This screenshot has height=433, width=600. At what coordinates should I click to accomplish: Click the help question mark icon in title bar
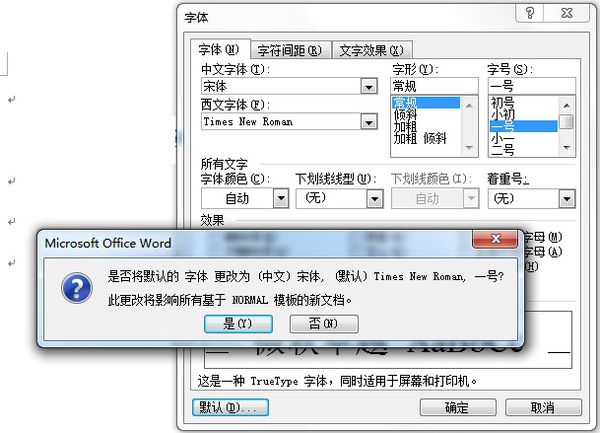[530, 13]
